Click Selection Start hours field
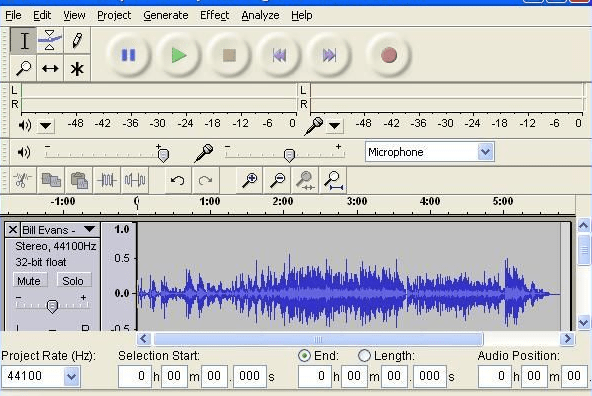The height and width of the screenshot is (396, 592). [134, 376]
